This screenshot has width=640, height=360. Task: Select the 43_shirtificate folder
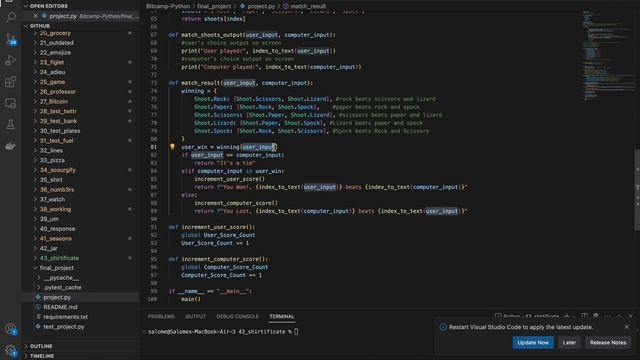coord(60,258)
